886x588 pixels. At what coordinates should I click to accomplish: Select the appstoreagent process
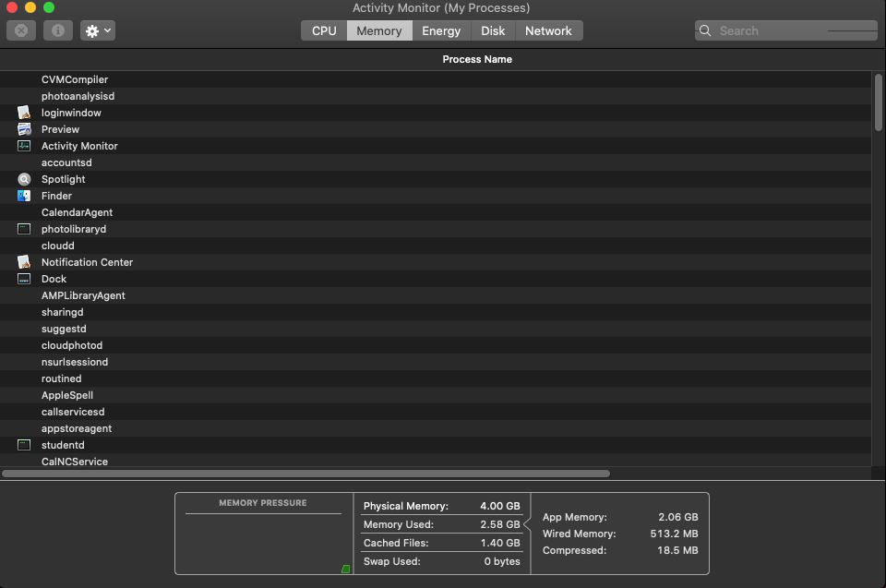pos(435,428)
